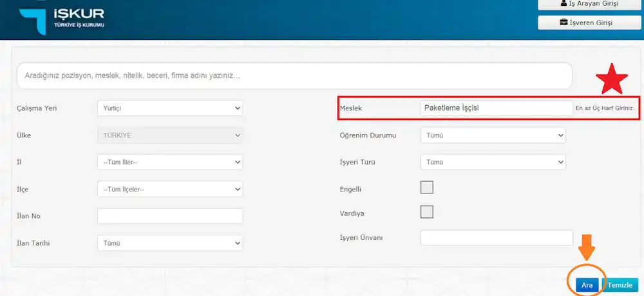
Task: Open the Öğrenim Durumu dropdown
Action: pyautogui.click(x=493, y=135)
